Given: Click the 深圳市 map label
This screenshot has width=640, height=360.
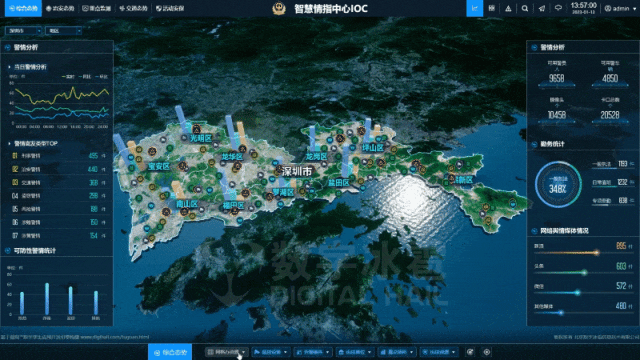Looking at the screenshot, I should pyautogui.click(x=297, y=171).
